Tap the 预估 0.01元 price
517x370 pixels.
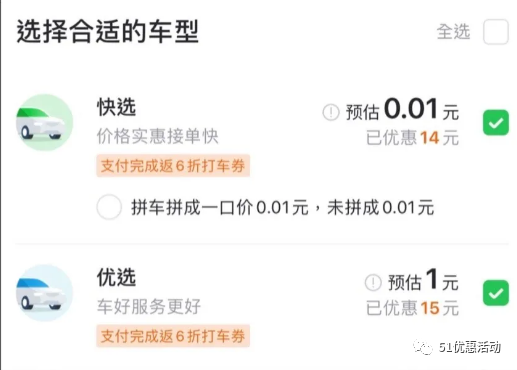click(x=402, y=109)
